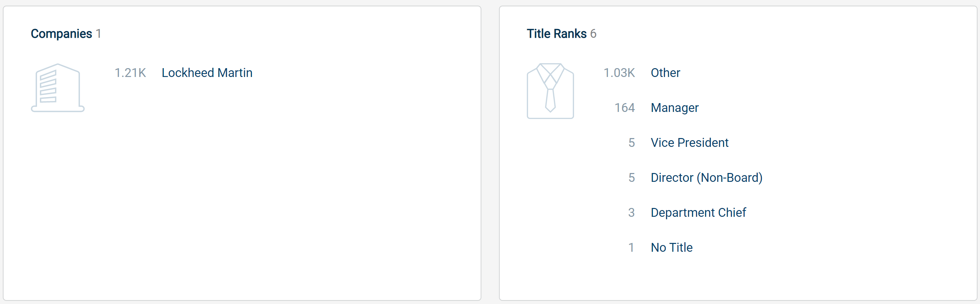Click the Companies panel heading
This screenshot has height=304, width=980.
pyautogui.click(x=61, y=34)
